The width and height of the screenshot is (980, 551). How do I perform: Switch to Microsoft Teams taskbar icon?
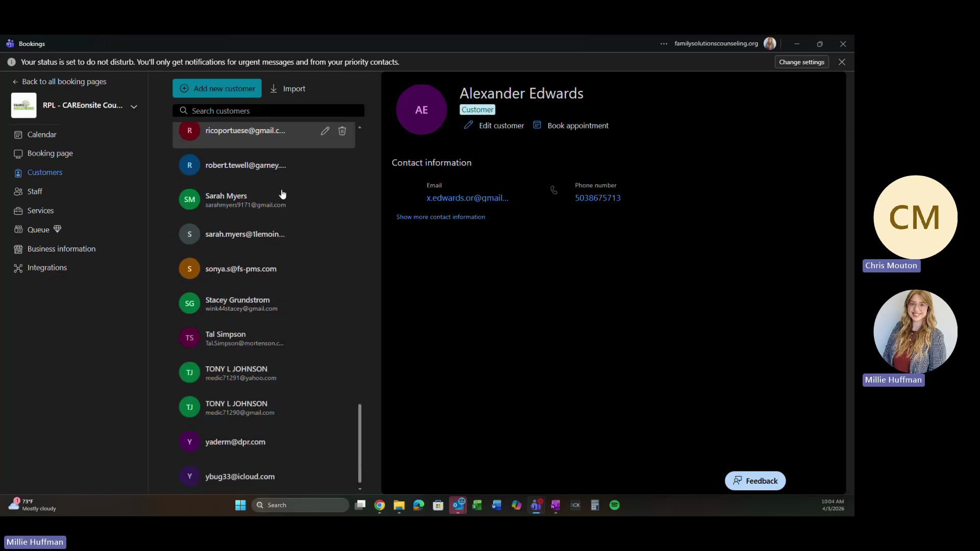point(536,505)
